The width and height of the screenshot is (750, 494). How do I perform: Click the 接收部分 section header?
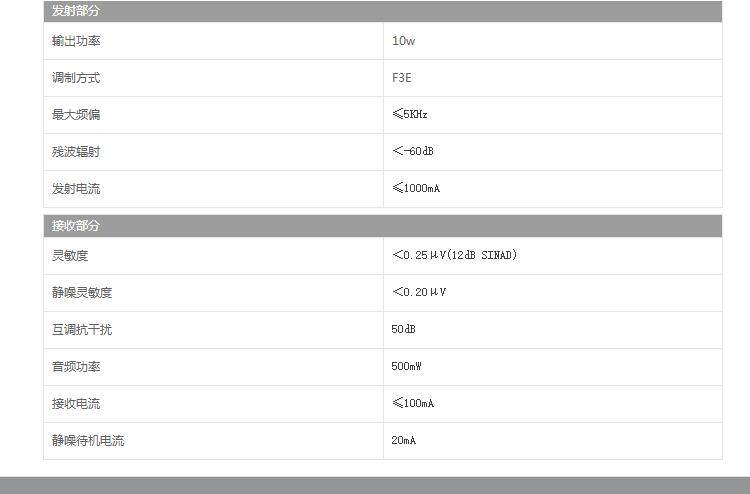tap(76, 226)
